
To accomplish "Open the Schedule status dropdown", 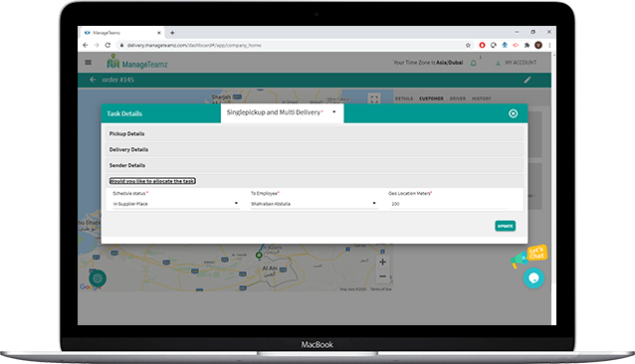I will (x=175, y=204).
